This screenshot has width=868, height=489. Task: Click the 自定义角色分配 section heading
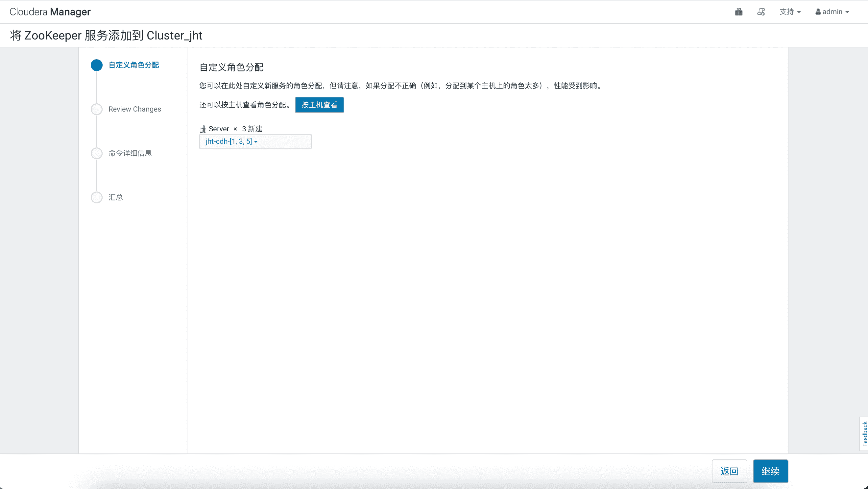231,67
